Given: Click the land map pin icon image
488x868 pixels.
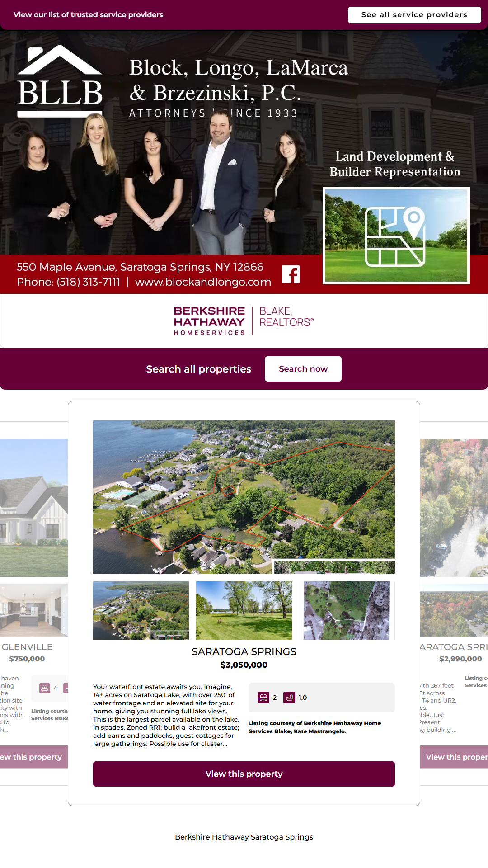Looking at the screenshot, I should pyautogui.click(x=396, y=236).
